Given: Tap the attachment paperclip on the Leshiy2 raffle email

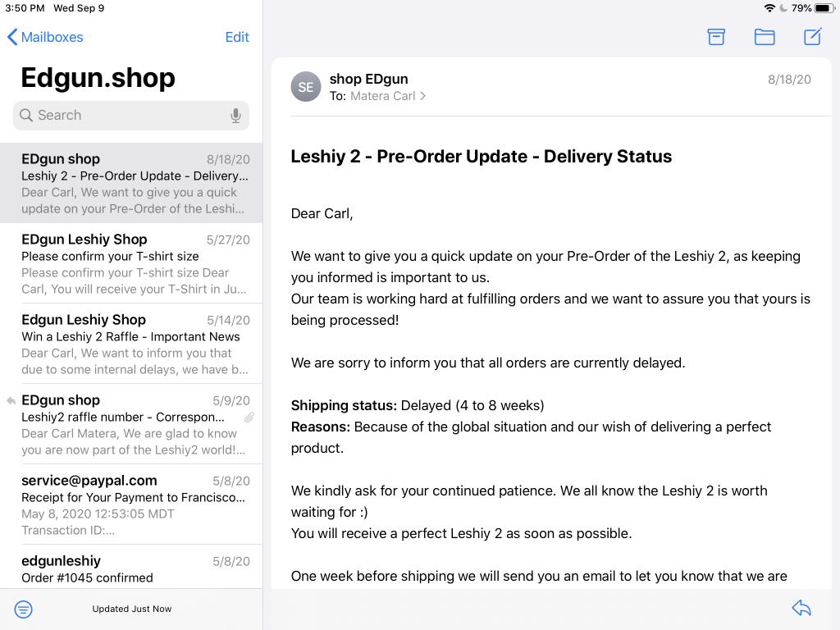Looking at the screenshot, I should tap(249, 418).
